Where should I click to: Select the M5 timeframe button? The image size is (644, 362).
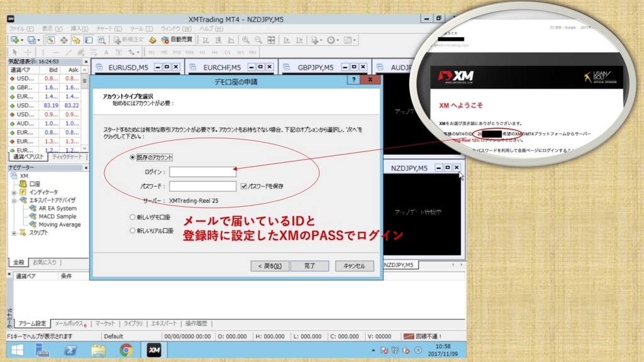pos(164,52)
